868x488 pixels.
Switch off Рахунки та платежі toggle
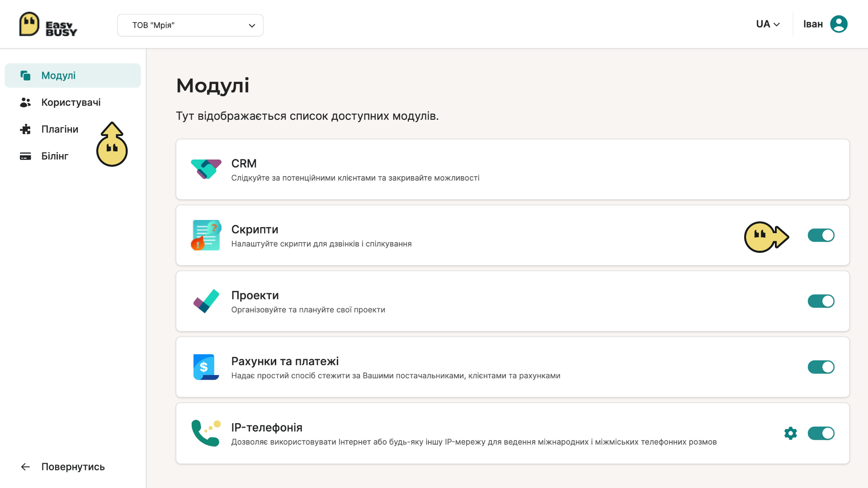point(821,367)
